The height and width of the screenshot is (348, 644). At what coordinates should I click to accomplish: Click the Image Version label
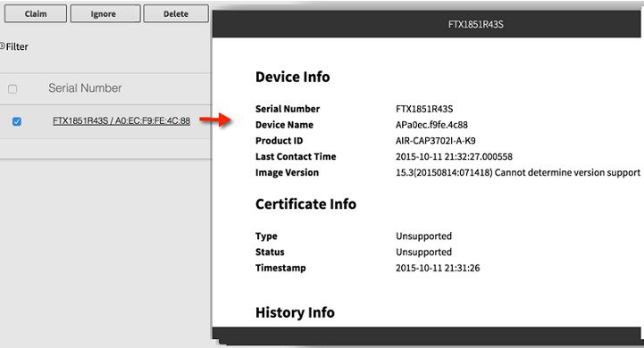[x=287, y=173]
